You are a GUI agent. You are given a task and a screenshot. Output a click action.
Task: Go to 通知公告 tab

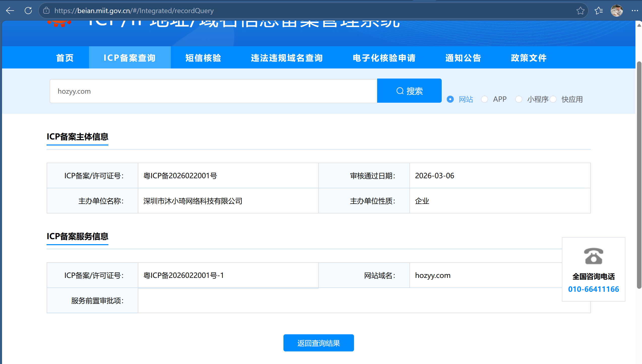[463, 58]
